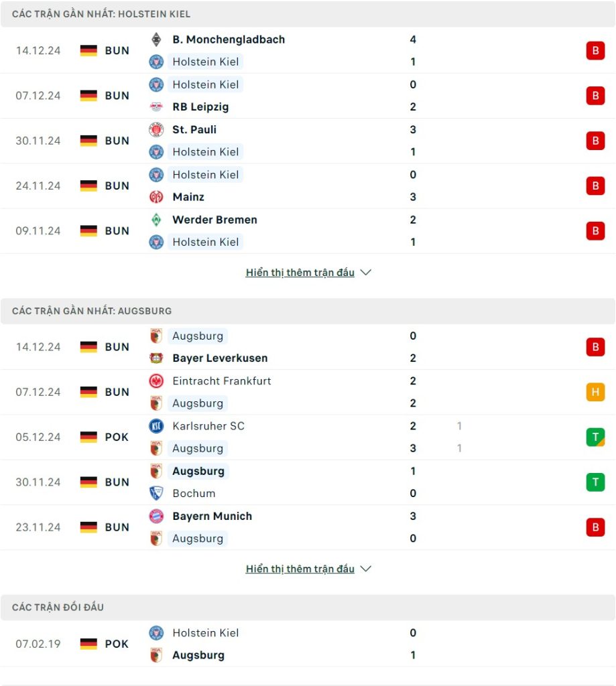Expand more Holstein Kiel matches chevron
The image size is (616, 686).
(x=366, y=273)
